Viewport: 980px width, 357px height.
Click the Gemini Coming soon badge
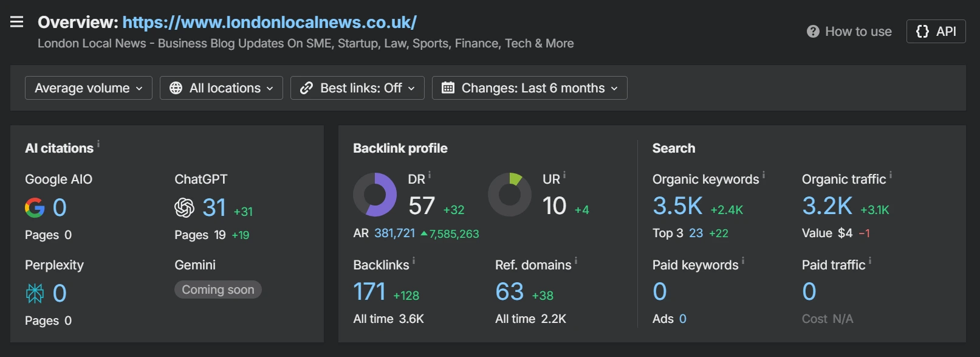(x=218, y=289)
